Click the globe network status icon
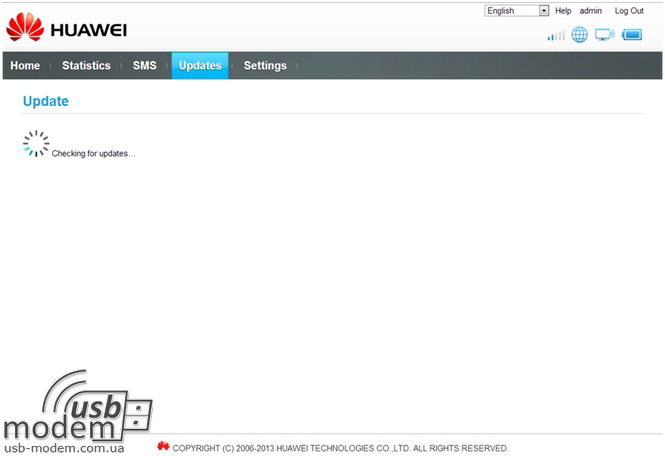 click(579, 35)
